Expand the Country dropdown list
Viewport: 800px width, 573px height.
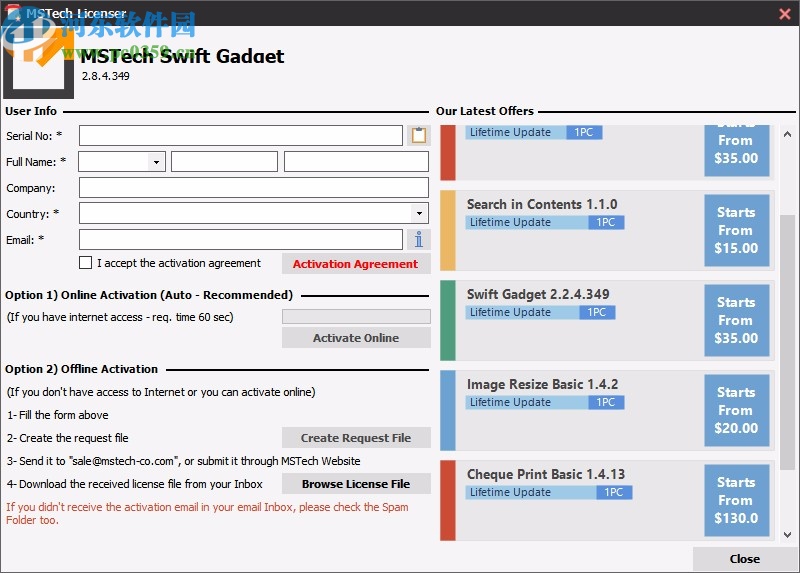click(x=419, y=213)
